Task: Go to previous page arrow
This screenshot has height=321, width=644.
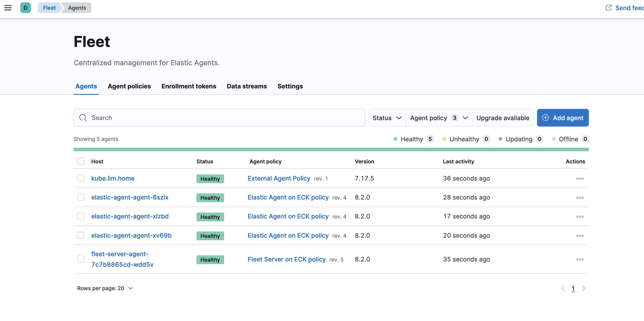Action: pos(563,288)
